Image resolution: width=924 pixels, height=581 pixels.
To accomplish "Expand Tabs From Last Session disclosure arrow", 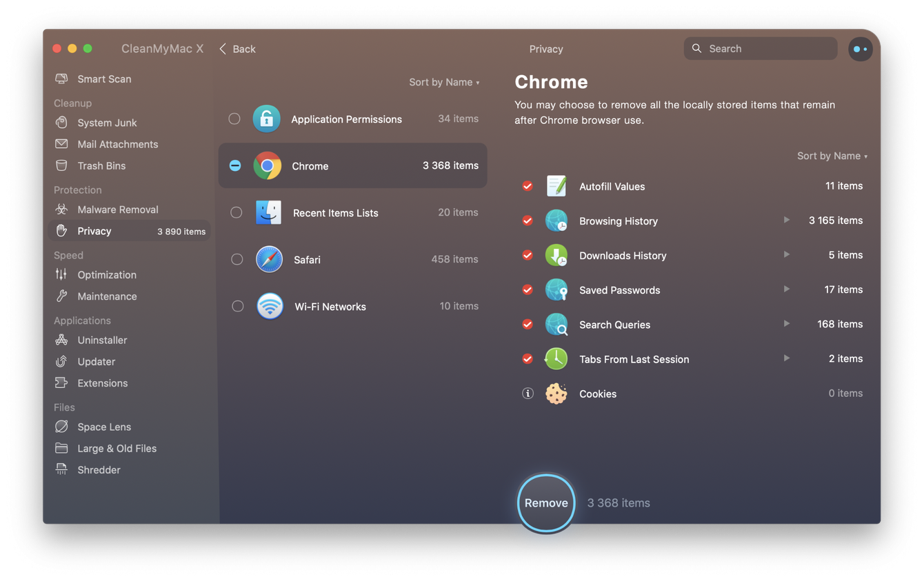I will (x=786, y=358).
